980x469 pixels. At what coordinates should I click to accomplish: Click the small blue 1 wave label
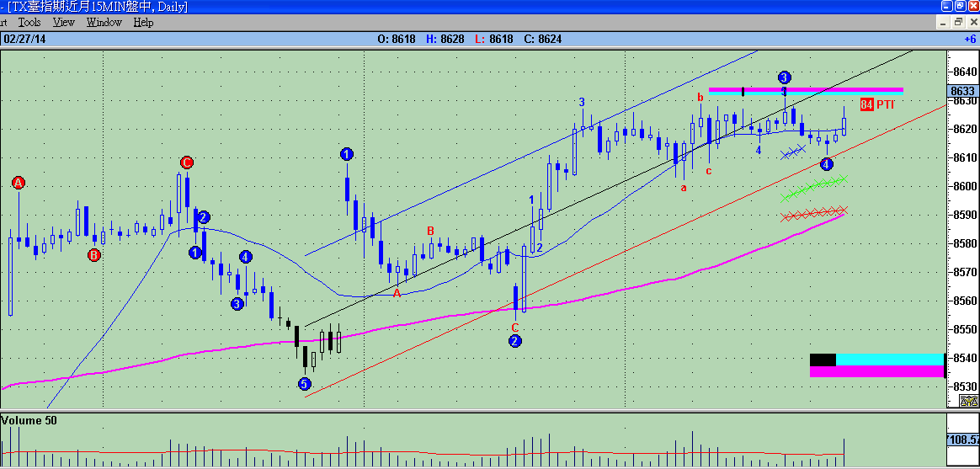point(531,200)
